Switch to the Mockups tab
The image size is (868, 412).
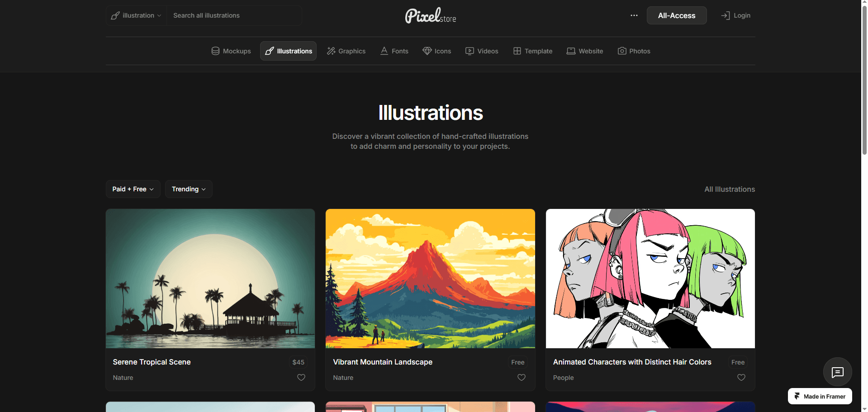pos(231,51)
